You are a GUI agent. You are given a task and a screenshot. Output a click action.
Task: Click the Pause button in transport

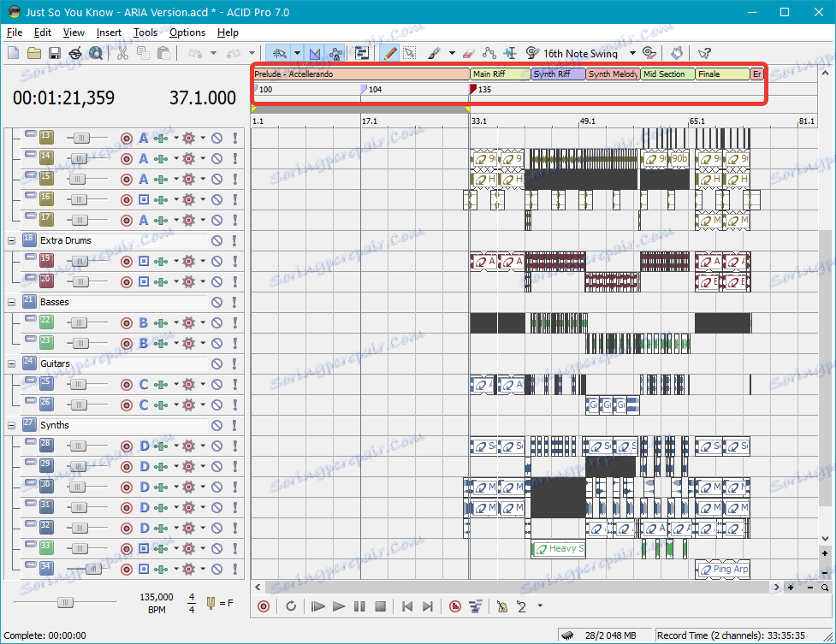359,606
